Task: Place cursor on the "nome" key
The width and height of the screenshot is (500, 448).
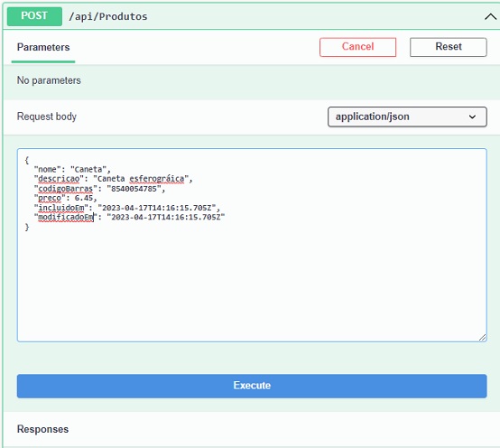Action: click(x=47, y=170)
